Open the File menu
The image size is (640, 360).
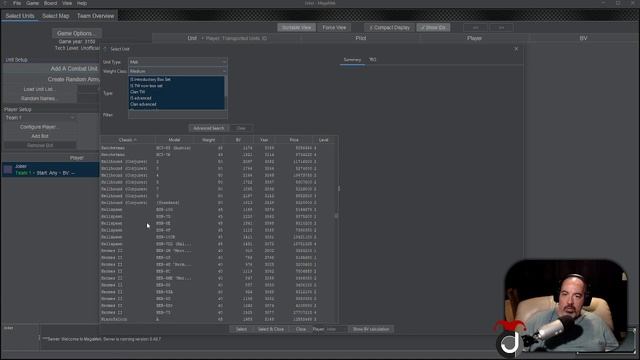(17, 3)
